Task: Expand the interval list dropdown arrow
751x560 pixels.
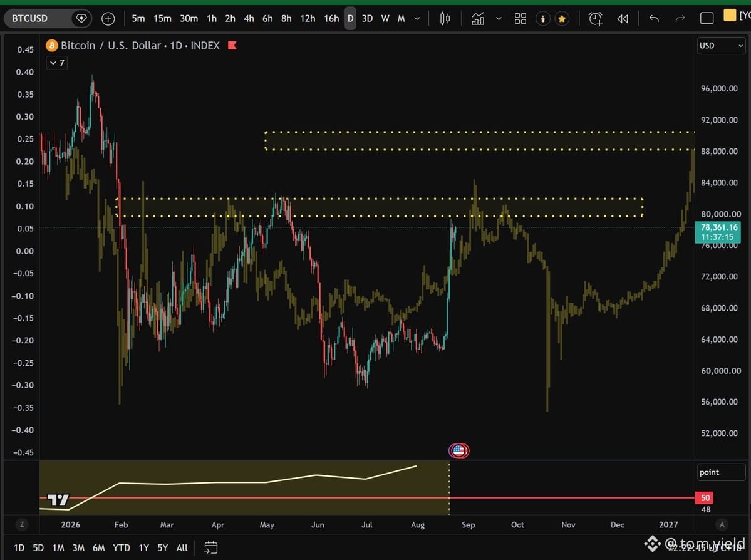Action: (417, 19)
